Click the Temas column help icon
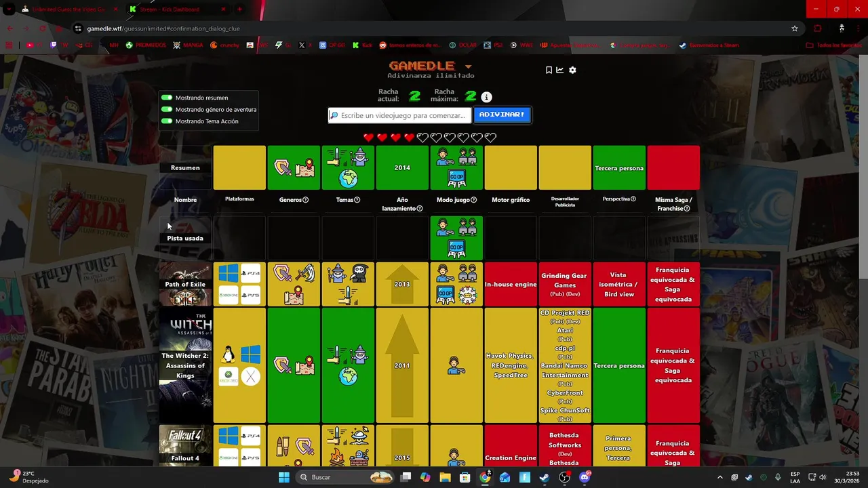The image size is (868, 488). (357, 200)
